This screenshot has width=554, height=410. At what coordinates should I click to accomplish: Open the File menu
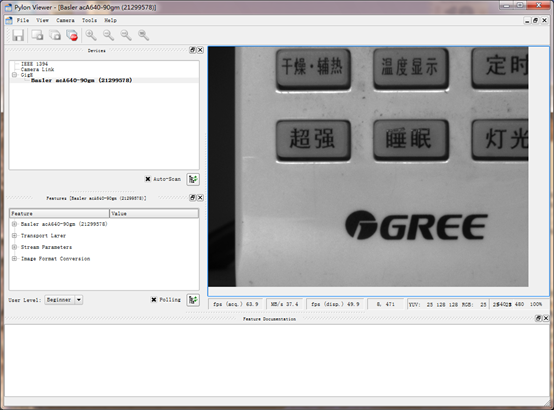[23, 20]
